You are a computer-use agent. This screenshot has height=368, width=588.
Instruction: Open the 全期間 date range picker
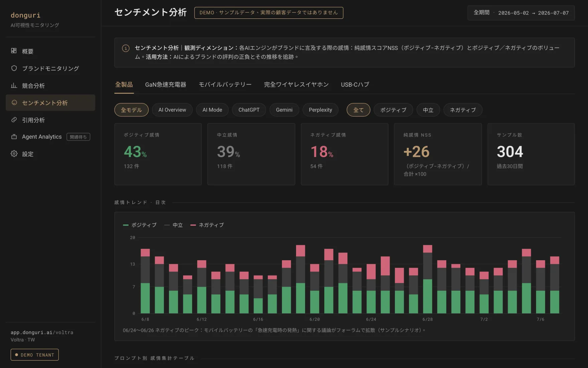pos(521,13)
